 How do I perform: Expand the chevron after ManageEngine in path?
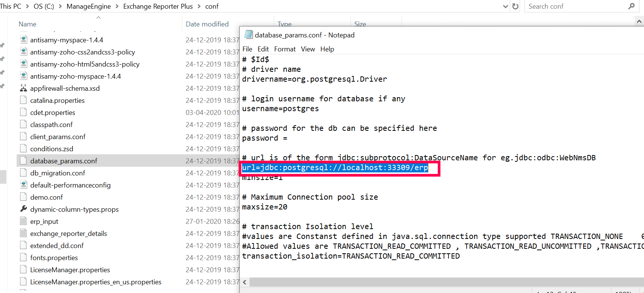[117, 6]
